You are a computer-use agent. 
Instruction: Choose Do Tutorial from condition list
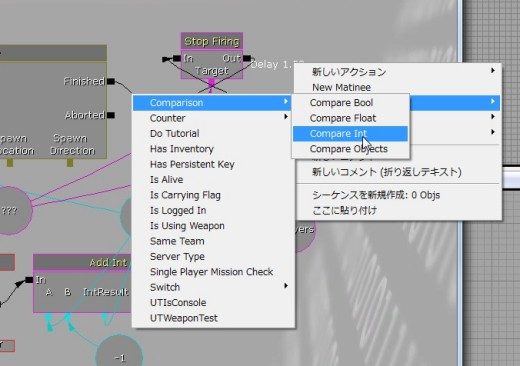point(213,133)
